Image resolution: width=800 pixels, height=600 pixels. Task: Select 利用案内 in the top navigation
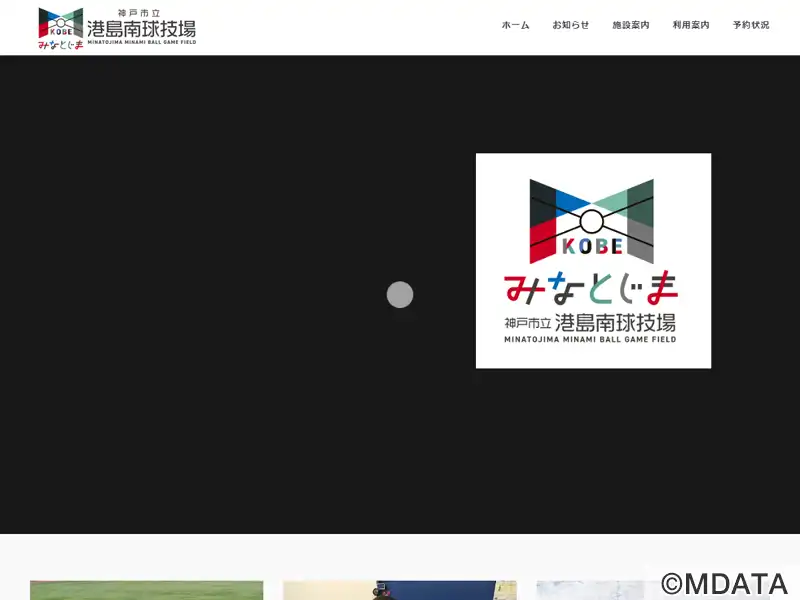[x=691, y=25]
